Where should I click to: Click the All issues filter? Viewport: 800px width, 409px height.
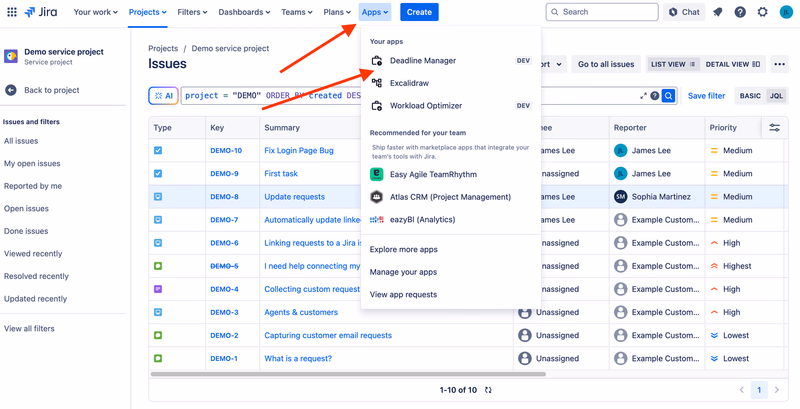pos(21,141)
